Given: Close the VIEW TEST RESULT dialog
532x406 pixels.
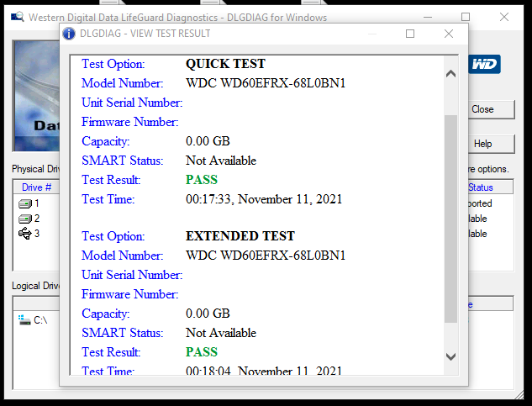Looking at the screenshot, I should pos(449,34).
